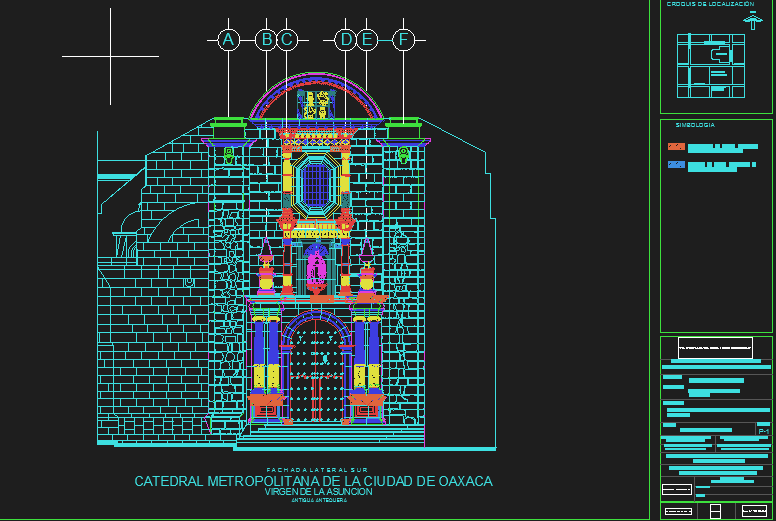Select grid axis bubble E
The image size is (776, 521).
coord(367,40)
